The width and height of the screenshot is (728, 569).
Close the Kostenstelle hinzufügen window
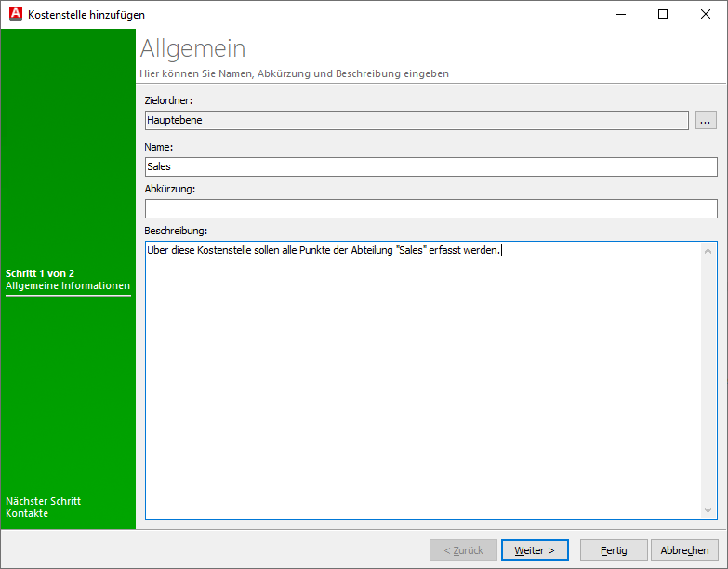coord(706,14)
